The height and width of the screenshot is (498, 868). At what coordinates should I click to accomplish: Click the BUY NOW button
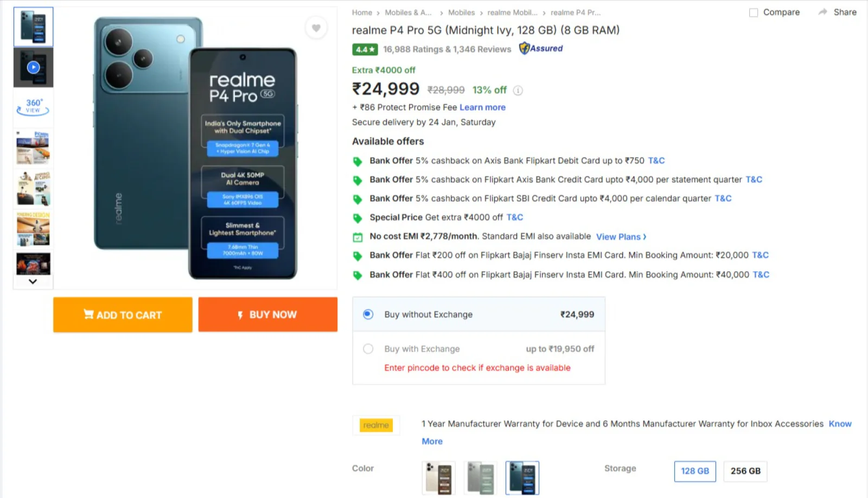(x=267, y=315)
